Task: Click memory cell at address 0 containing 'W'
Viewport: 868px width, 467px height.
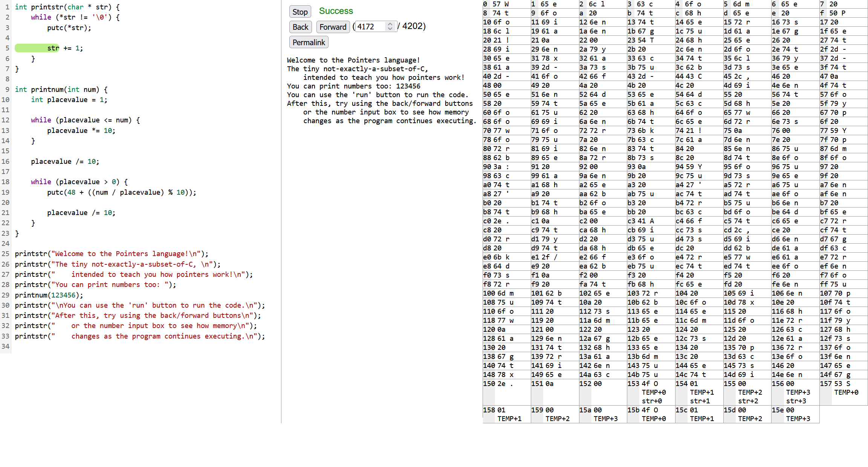Action: pyautogui.click(x=506, y=4)
